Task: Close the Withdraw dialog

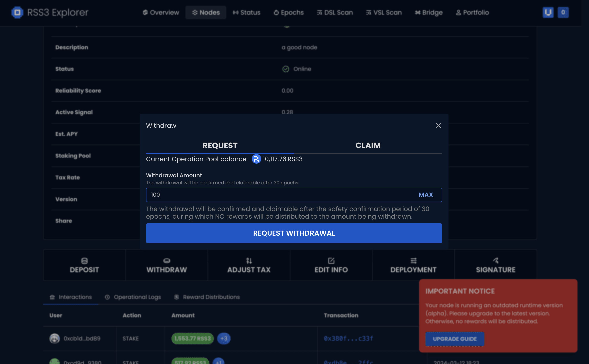Action: click(x=438, y=126)
